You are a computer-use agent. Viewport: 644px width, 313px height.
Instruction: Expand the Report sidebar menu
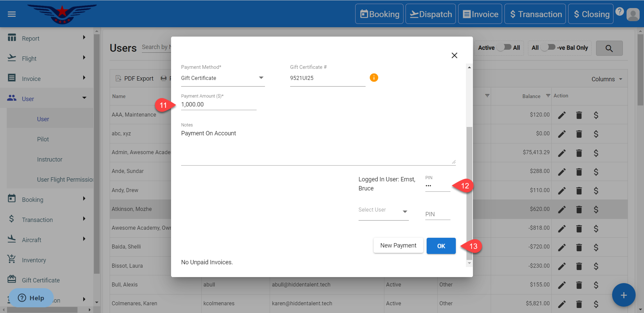coord(47,38)
